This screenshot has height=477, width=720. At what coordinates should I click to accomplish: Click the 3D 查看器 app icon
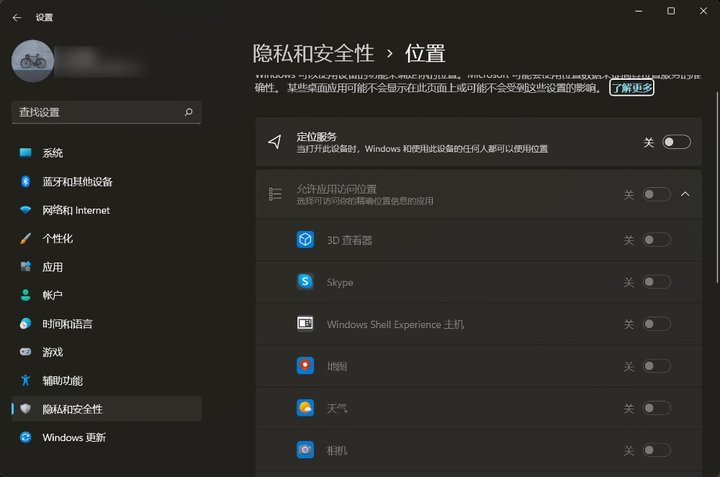pos(305,240)
